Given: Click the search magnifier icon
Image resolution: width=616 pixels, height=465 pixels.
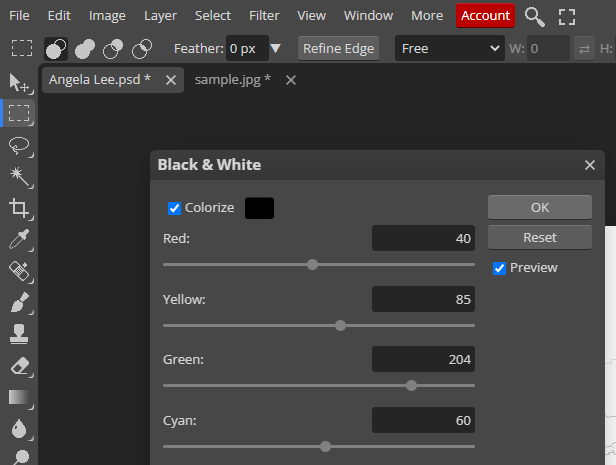Looking at the screenshot, I should (x=535, y=16).
